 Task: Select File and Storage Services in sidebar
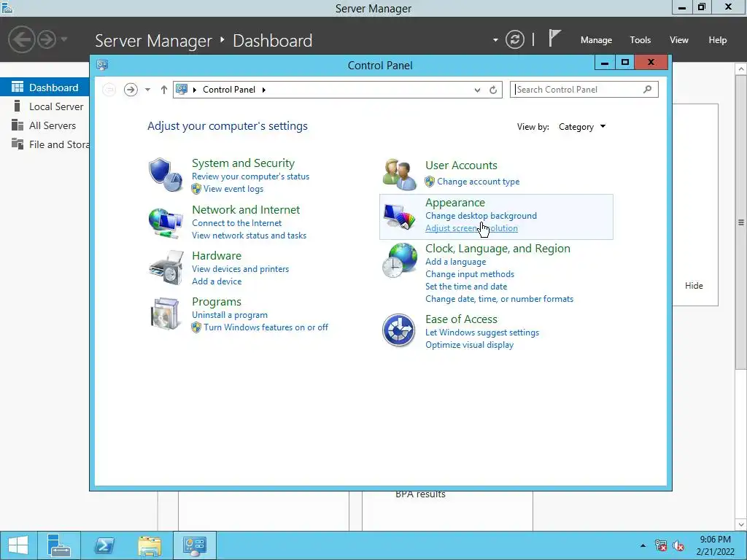(x=44, y=144)
